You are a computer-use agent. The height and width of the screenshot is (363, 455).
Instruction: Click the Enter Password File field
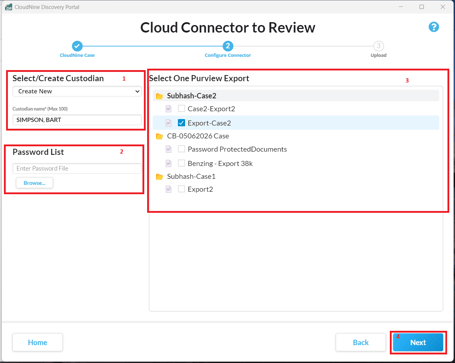tap(77, 169)
